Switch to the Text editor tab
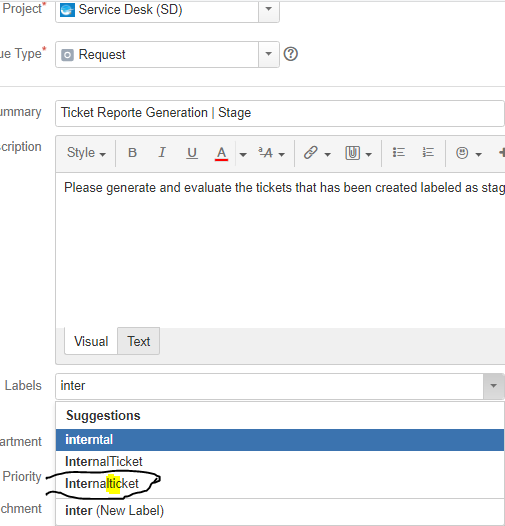The image size is (505, 526). click(x=139, y=341)
